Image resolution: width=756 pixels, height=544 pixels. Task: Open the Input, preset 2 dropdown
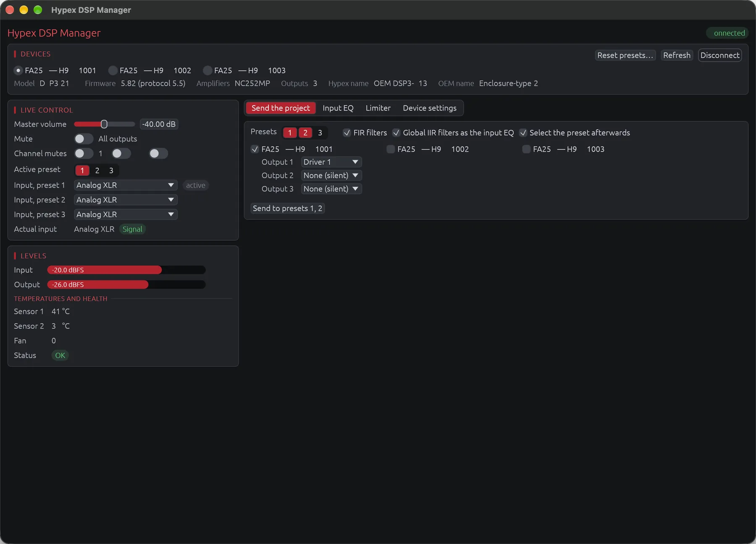tap(126, 200)
